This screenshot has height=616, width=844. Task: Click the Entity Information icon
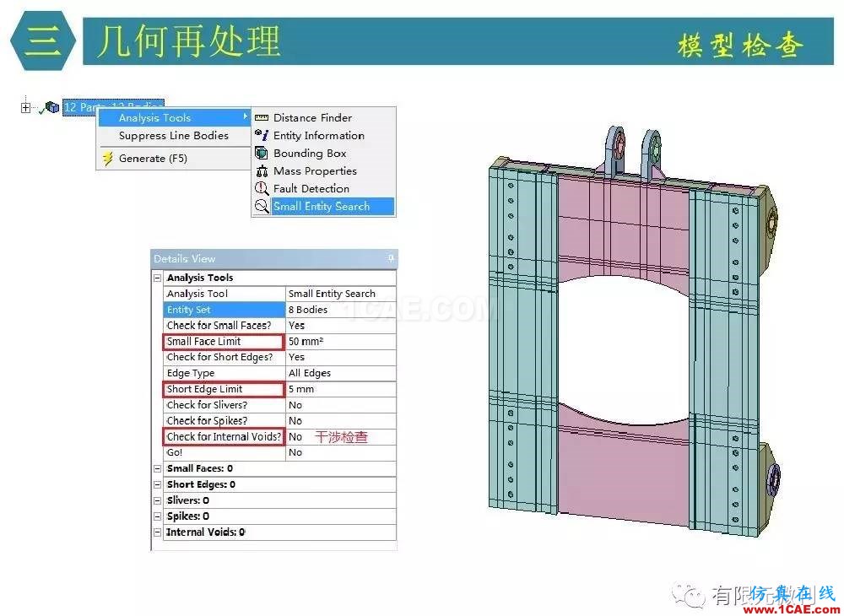[262, 135]
